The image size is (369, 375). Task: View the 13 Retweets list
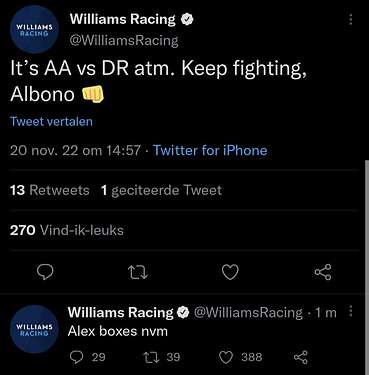pyautogui.click(x=50, y=190)
